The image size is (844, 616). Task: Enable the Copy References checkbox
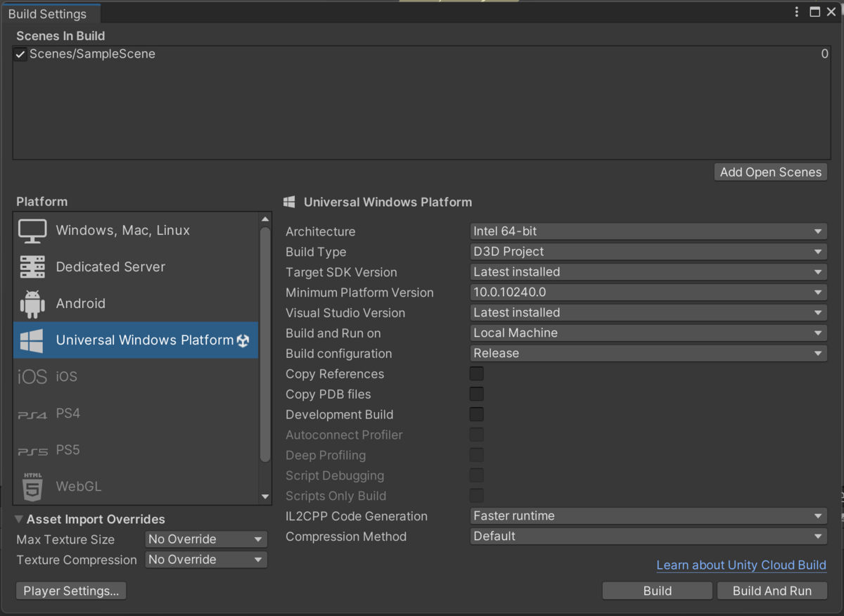point(477,373)
